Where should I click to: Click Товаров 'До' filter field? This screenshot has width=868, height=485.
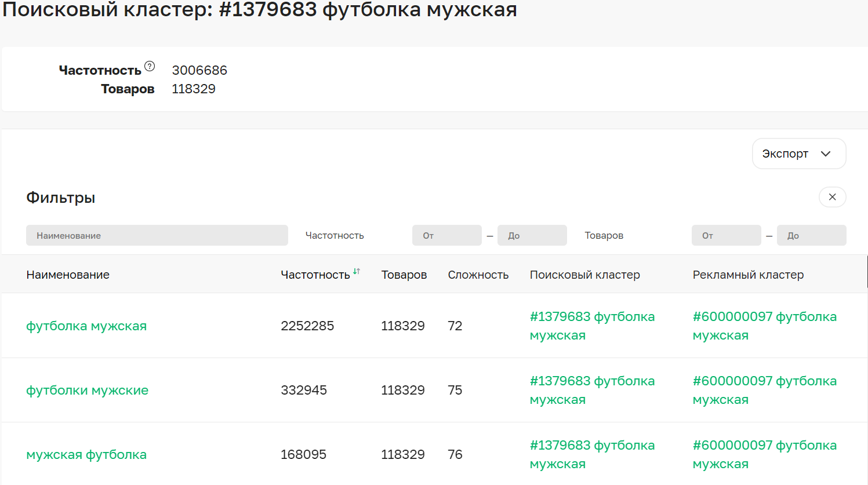[812, 235]
